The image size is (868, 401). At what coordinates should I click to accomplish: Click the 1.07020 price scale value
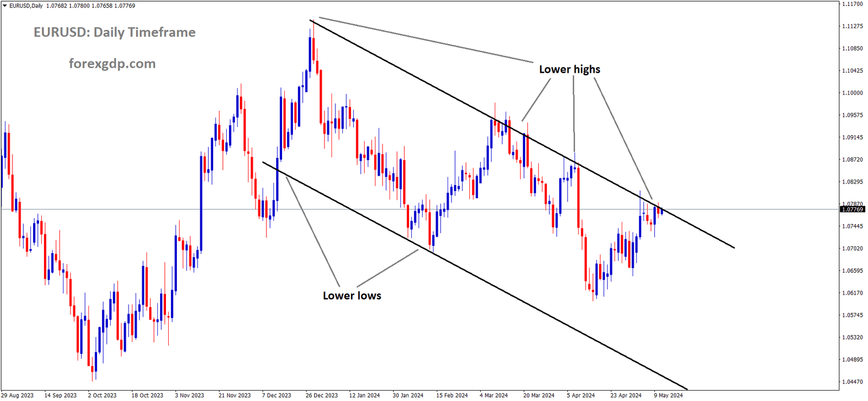pyautogui.click(x=852, y=249)
